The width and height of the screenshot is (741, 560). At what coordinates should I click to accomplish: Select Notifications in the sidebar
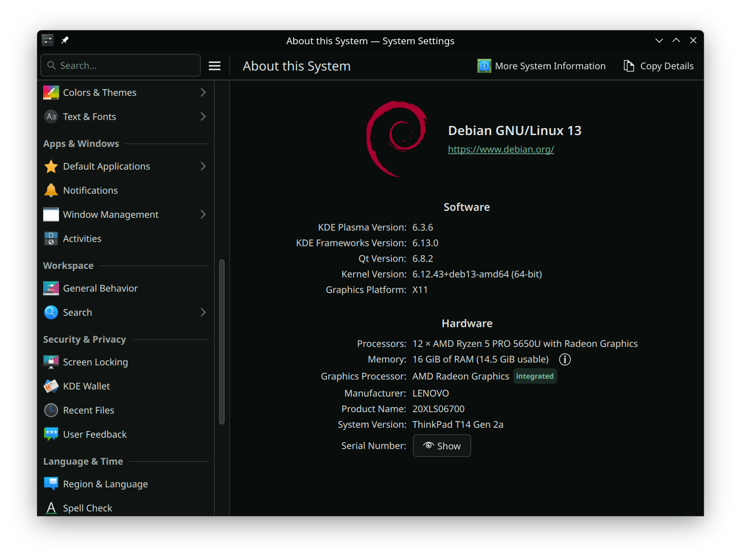click(125, 190)
